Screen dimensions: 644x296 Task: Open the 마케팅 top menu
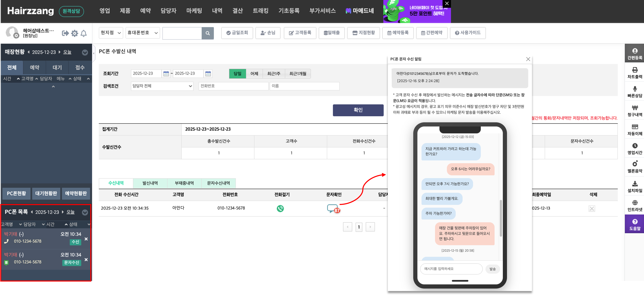tap(194, 11)
